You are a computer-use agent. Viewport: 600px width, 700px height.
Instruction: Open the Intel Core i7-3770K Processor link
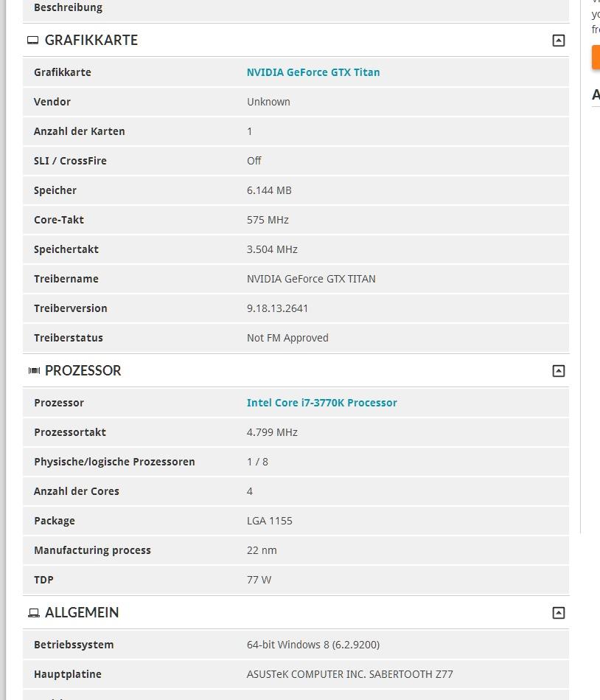tap(321, 403)
